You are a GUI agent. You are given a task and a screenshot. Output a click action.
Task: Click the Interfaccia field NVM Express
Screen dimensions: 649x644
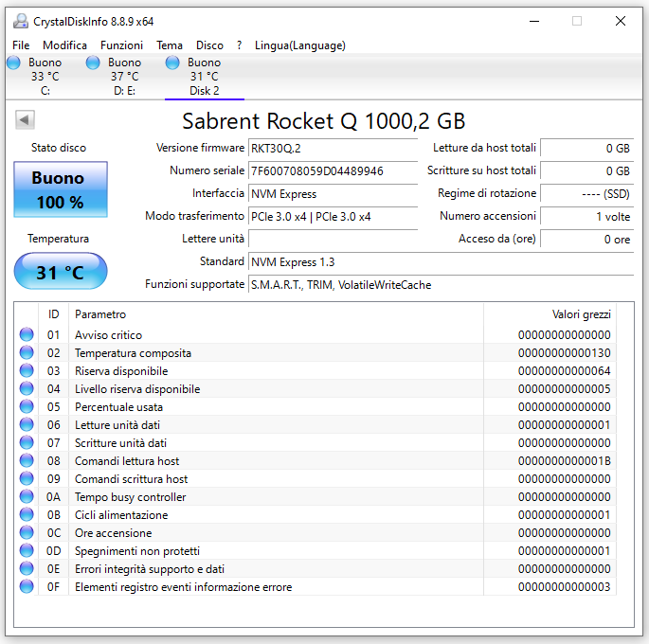tap(333, 194)
